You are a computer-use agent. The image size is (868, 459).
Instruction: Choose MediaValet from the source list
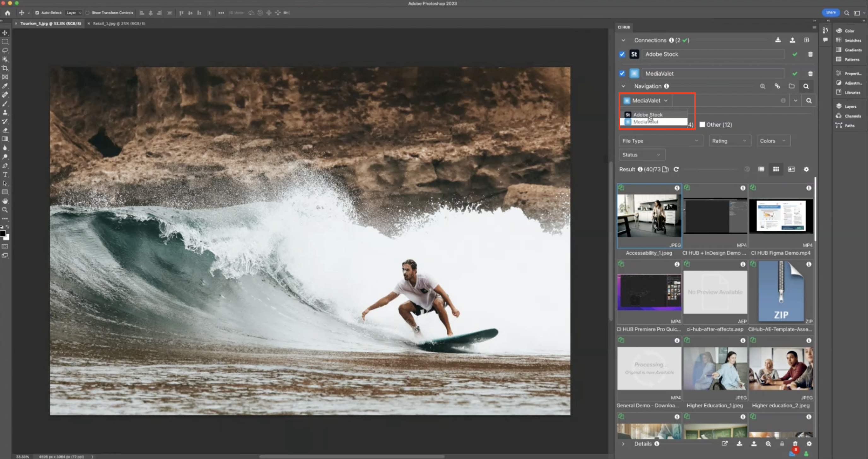point(653,122)
